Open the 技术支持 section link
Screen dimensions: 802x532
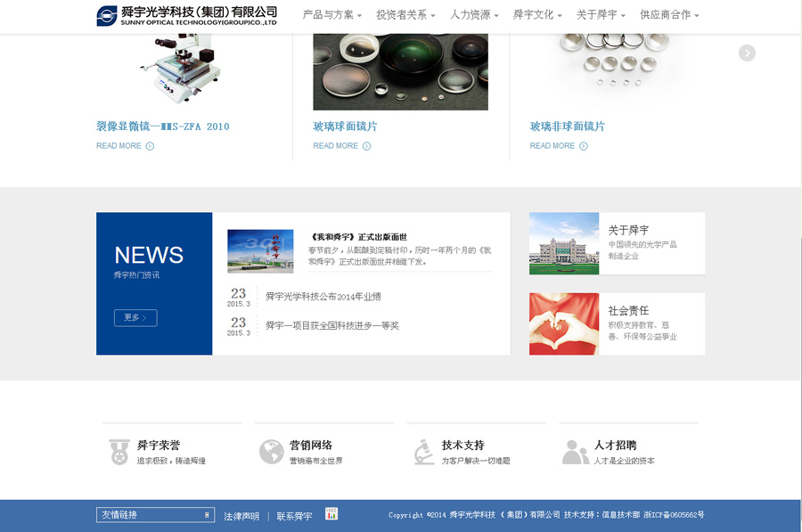[x=463, y=445]
